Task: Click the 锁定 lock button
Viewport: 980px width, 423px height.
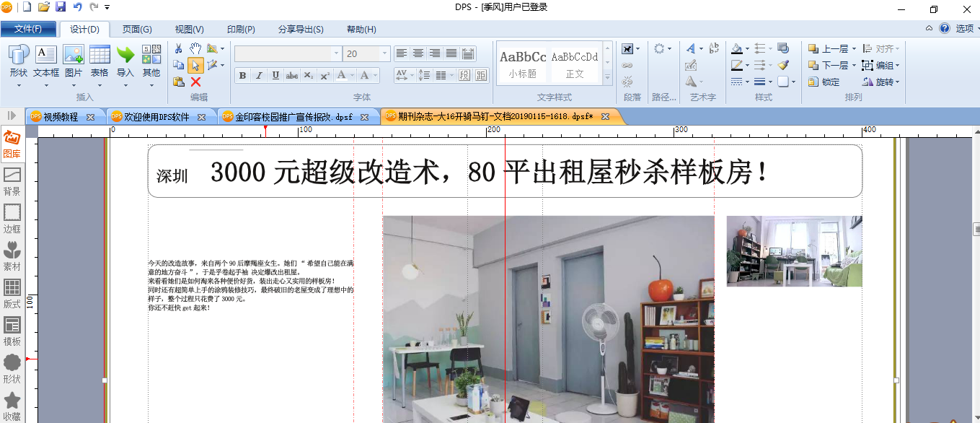Action: [824, 82]
